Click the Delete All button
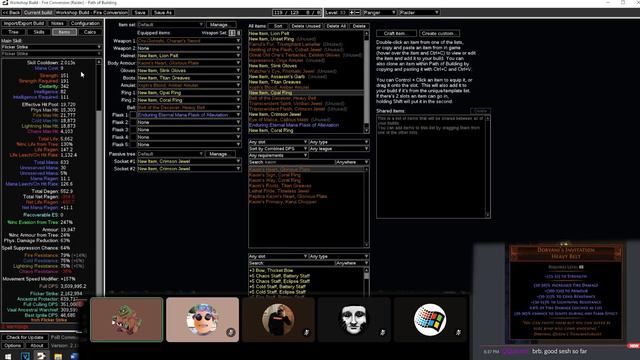Viewport: 640px width, 360px height. coord(336,26)
